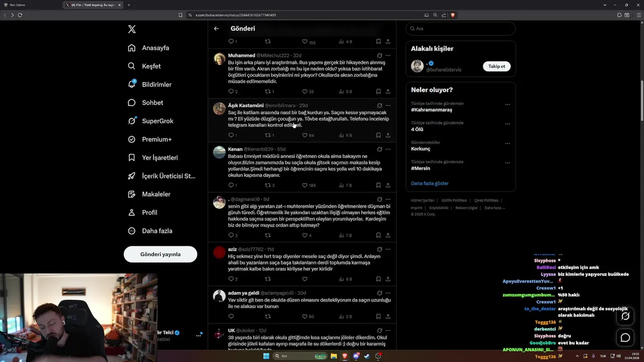Open the 4 Ölü trending topic
This screenshot has width=644, height=362.
click(x=417, y=129)
